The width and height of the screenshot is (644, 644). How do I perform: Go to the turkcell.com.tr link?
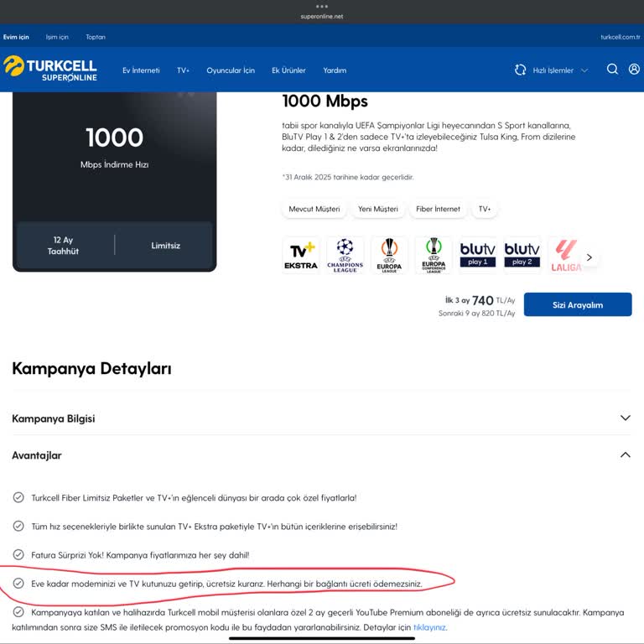(x=621, y=37)
